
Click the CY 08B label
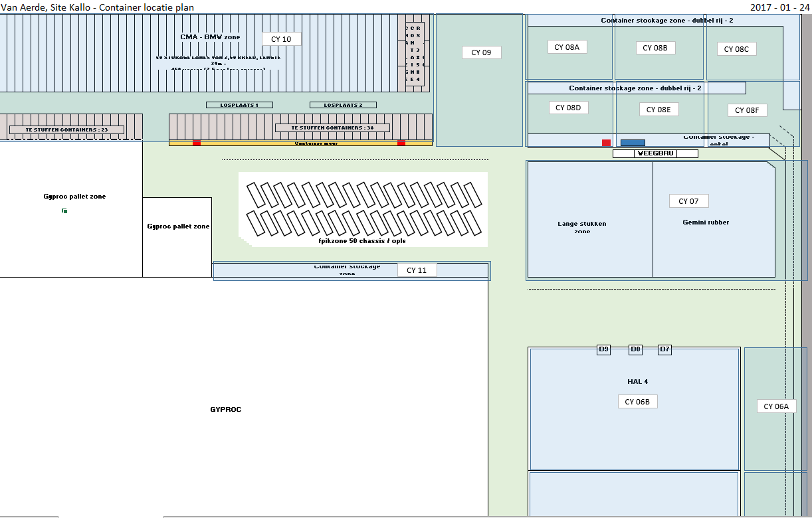[x=656, y=48]
